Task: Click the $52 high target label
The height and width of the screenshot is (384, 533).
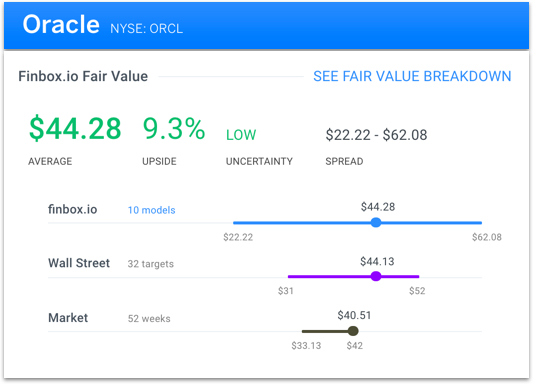Action: (417, 291)
